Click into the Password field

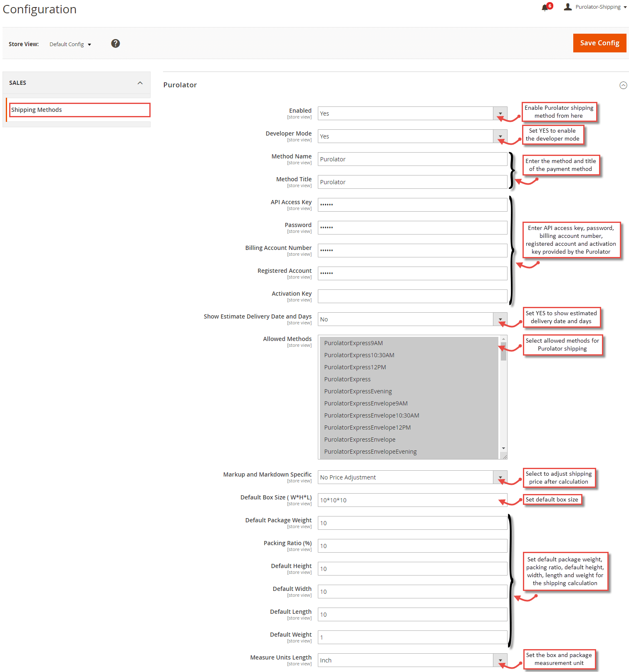(x=412, y=228)
